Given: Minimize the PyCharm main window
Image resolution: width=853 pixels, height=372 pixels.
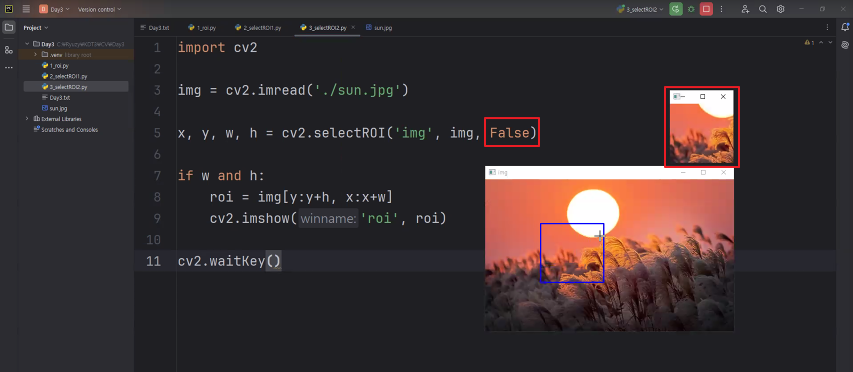Looking at the screenshot, I should pos(801,9).
